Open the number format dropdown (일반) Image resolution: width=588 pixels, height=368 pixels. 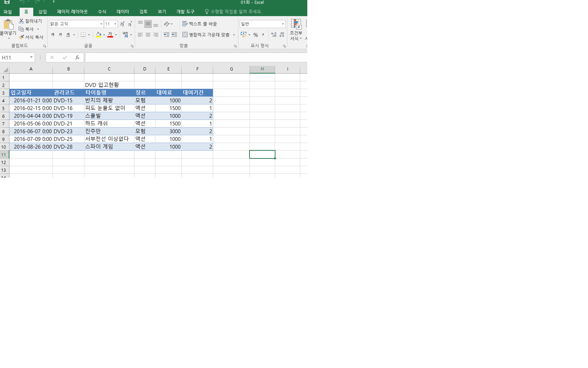[283, 24]
